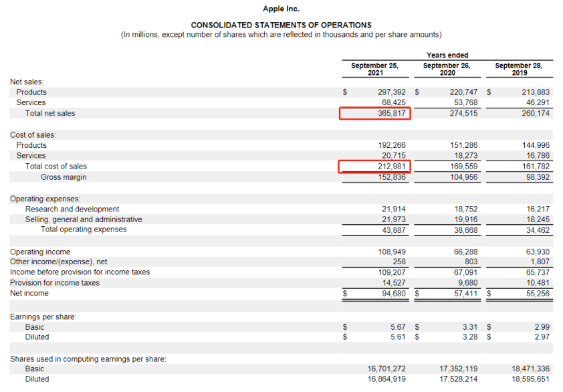This screenshot has height=392, width=563.
Task: Select the diluted share count 16,864,919
Action: click(386, 379)
